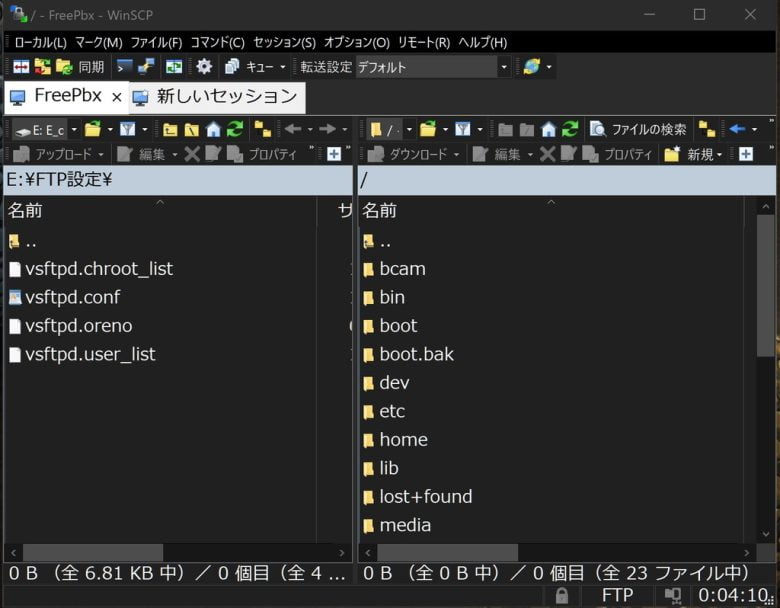Image resolution: width=780 pixels, height=608 pixels.
Task: Click remote panel plus select icon
Action: pos(746,154)
